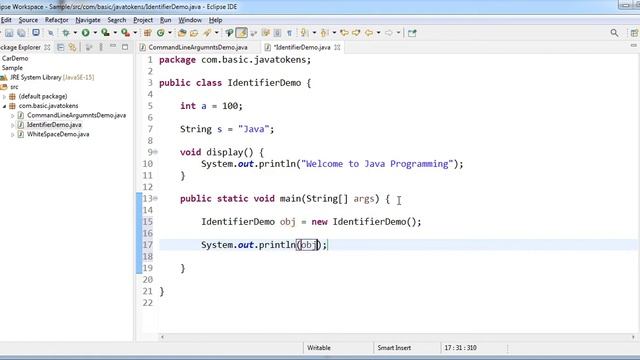Collapse the com.basic.javatokens package node

[4, 106]
